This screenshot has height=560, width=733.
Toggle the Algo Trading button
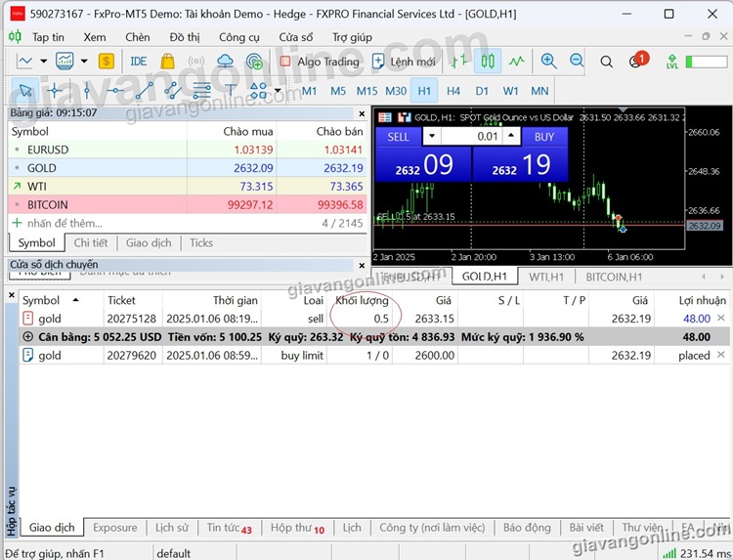317,61
